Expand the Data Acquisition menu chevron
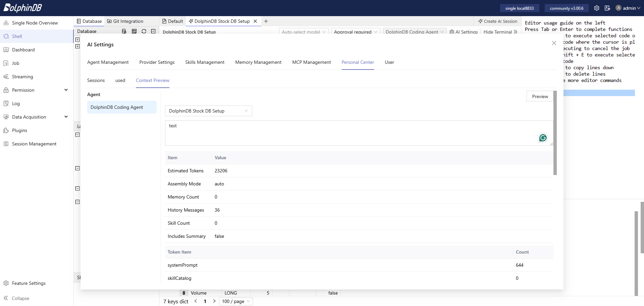Screen dimensions: 644x306 pos(66,117)
